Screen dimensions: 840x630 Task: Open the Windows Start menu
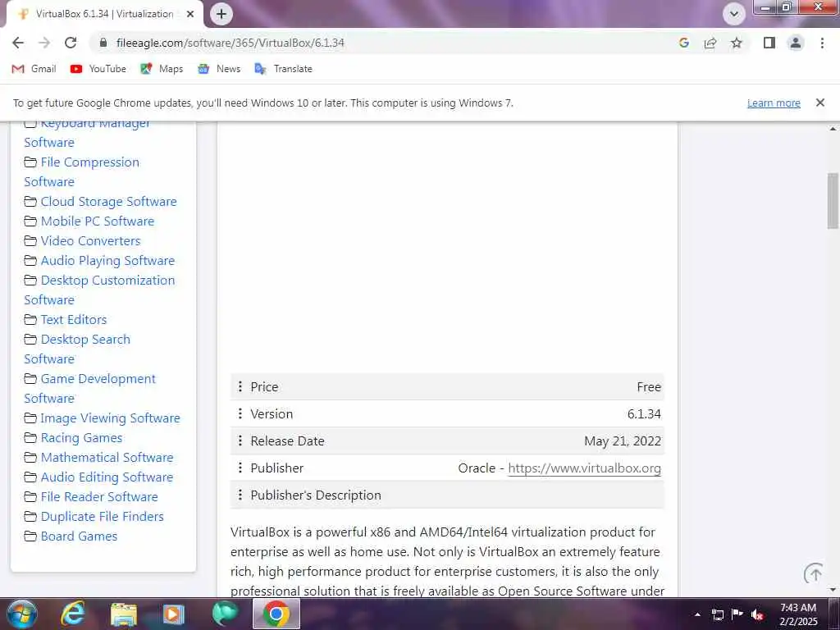(x=21, y=614)
